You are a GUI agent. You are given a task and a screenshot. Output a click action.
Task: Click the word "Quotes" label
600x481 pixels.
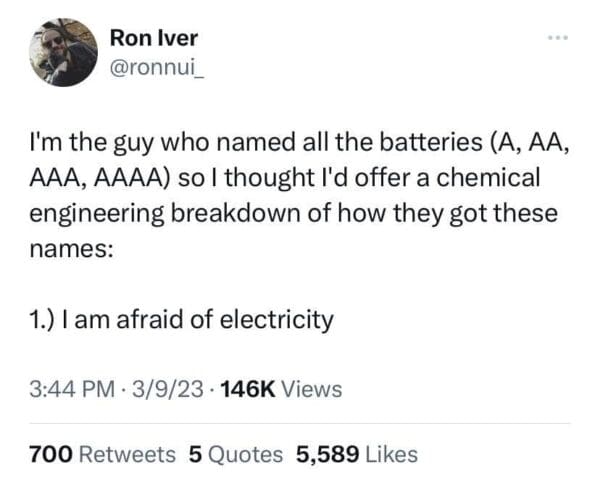(244, 454)
